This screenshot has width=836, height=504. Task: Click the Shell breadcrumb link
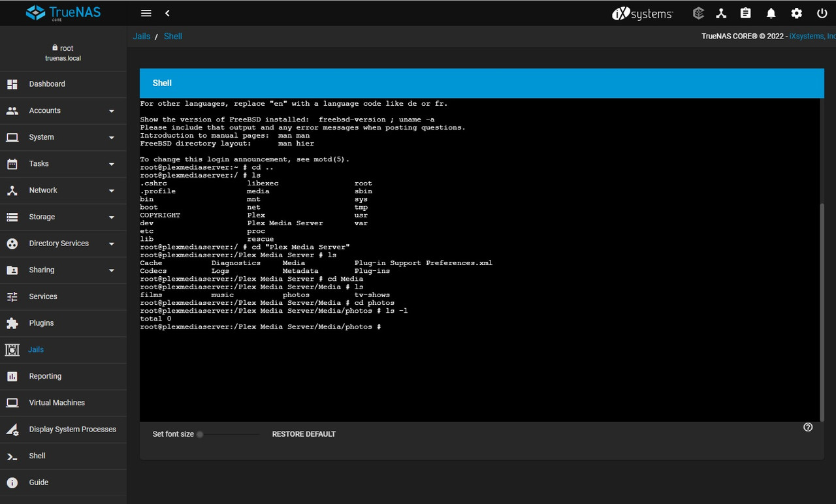173,37
